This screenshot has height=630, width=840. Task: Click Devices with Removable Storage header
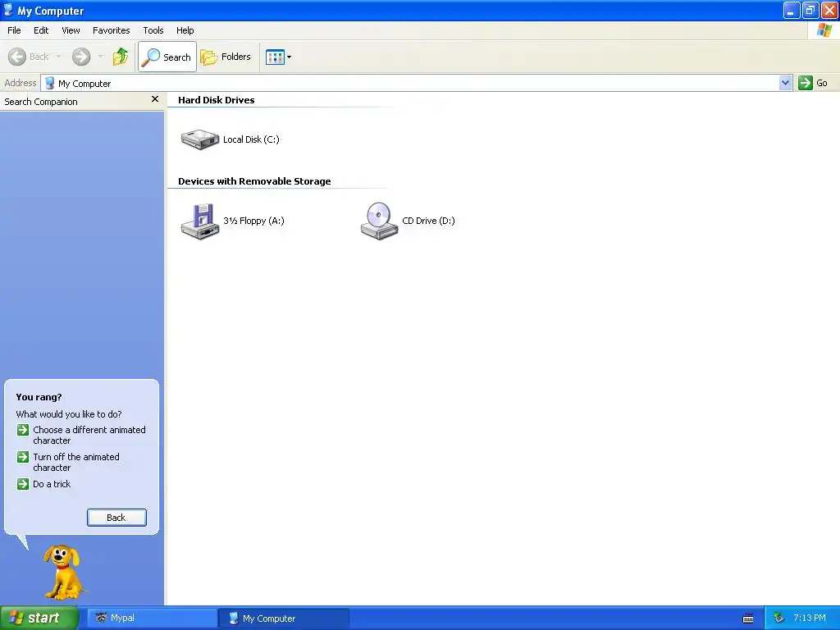254,181
